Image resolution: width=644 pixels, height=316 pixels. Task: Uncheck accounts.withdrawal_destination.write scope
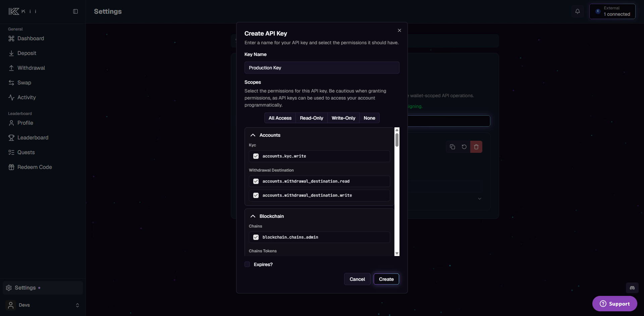pyautogui.click(x=256, y=195)
